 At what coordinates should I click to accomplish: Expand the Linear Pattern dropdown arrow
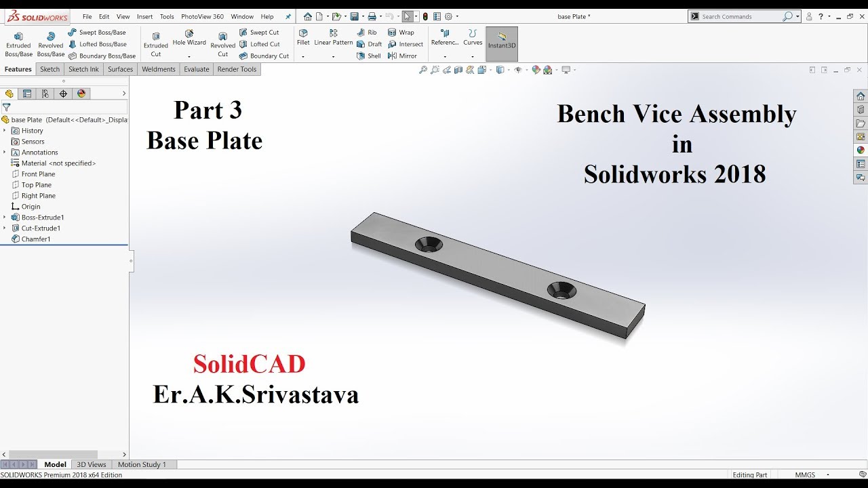click(x=334, y=57)
